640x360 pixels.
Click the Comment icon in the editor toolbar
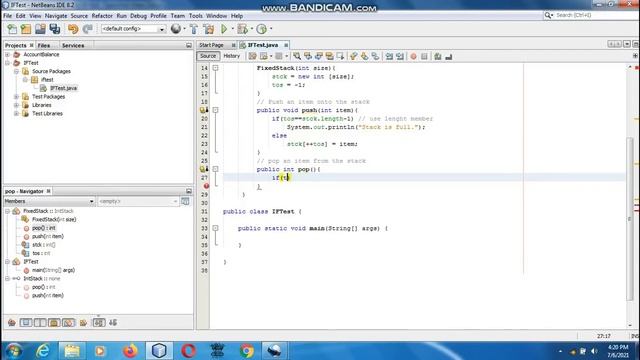point(438,56)
